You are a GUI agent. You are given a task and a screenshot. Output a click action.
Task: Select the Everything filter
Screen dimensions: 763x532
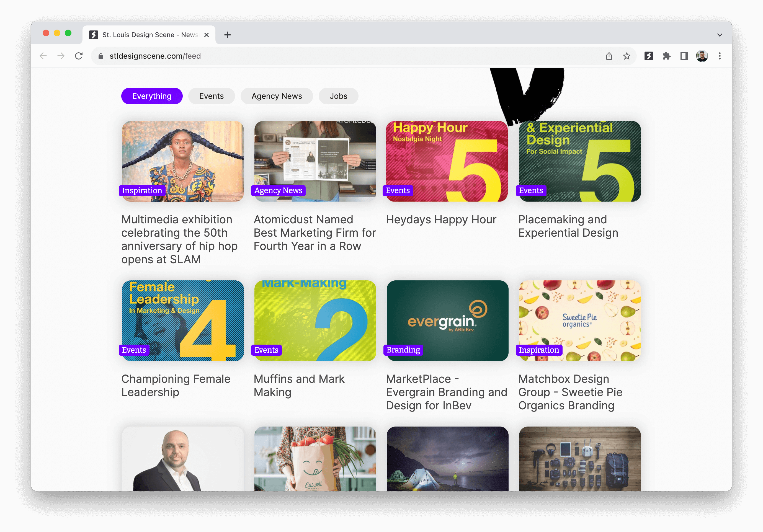click(152, 96)
